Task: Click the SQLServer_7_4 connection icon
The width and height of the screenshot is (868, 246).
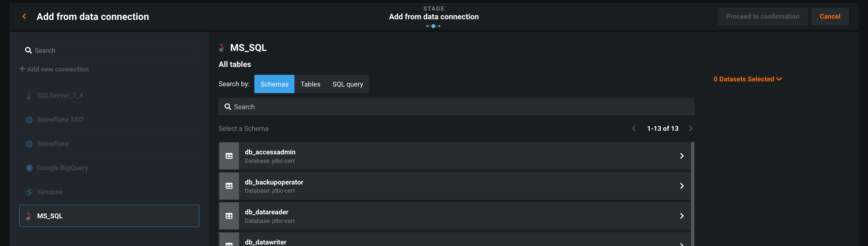Action: pyautogui.click(x=29, y=96)
